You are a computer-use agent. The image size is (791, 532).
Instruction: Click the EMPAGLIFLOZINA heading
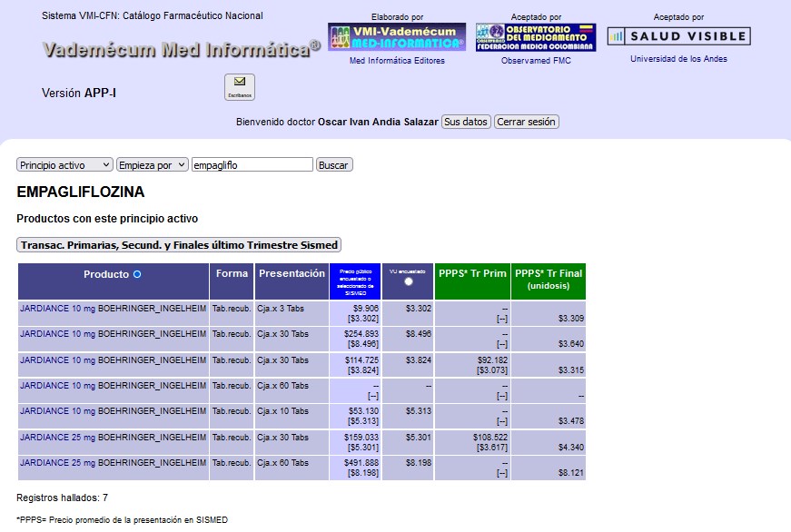point(81,192)
